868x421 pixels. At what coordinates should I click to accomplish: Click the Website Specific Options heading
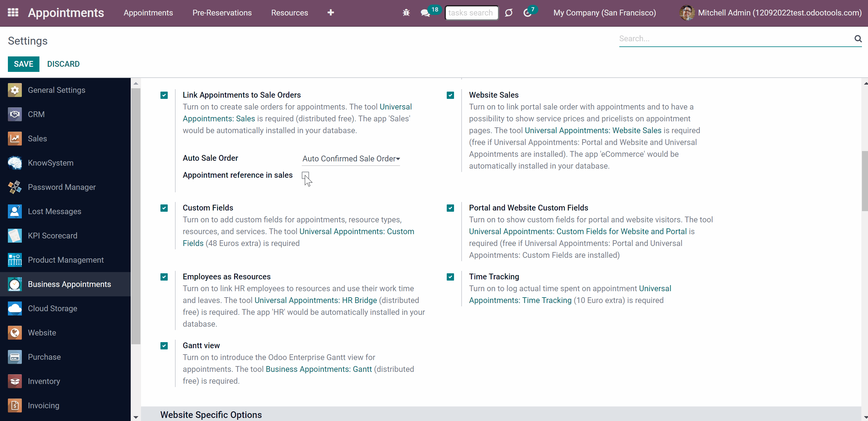(211, 415)
